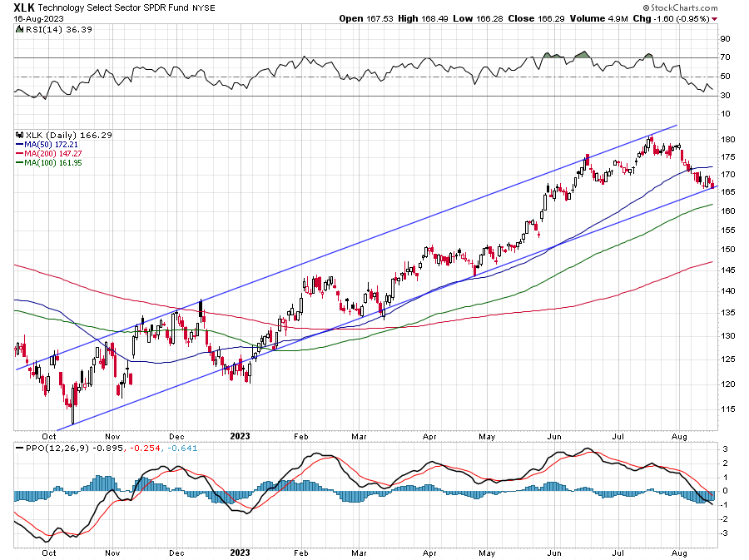Image resolution: width=749 pixels, height=560 pixels.
Task: Click the 130 price axis label
Action: point(728,335)
